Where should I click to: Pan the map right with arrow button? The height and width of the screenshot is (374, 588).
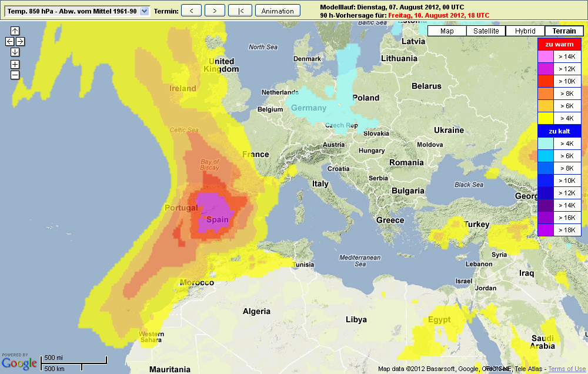pos(20,41)
